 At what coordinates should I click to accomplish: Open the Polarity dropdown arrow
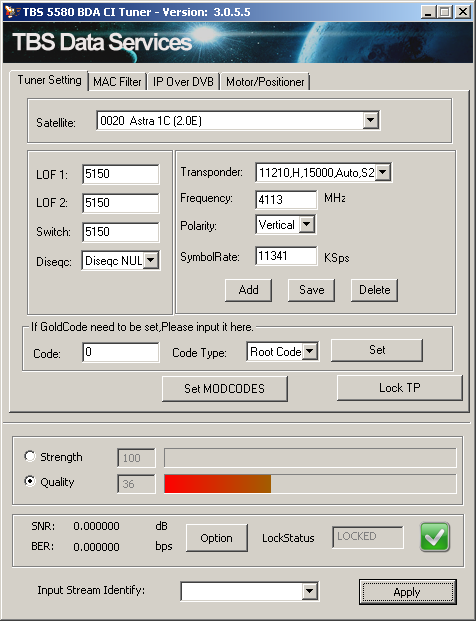pyautogui.click(x=307, y=225)
